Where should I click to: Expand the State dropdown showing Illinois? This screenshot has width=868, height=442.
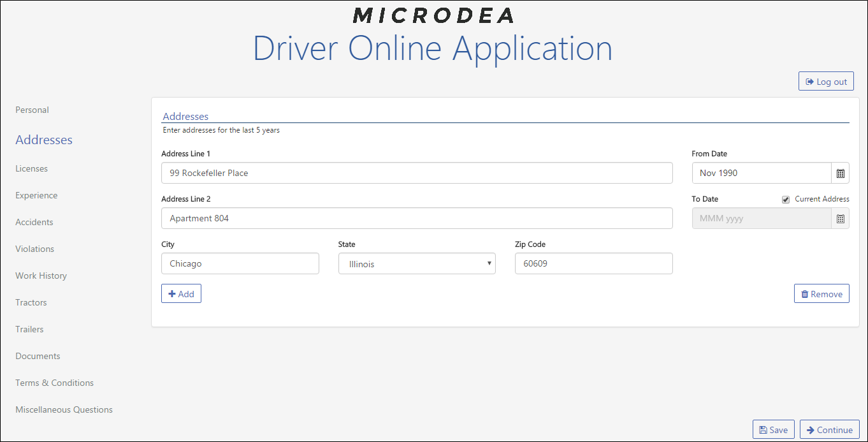click(417, 263)
